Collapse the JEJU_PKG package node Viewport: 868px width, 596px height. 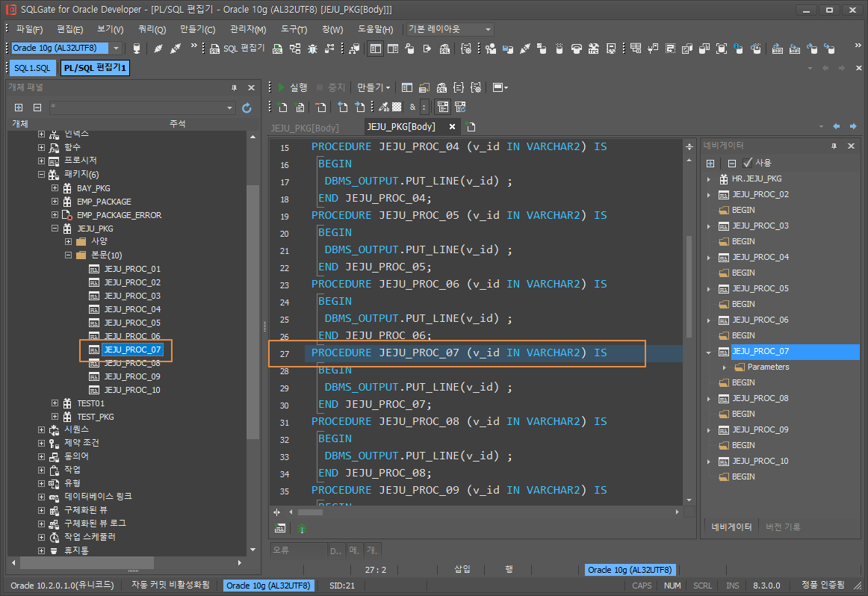55,228
